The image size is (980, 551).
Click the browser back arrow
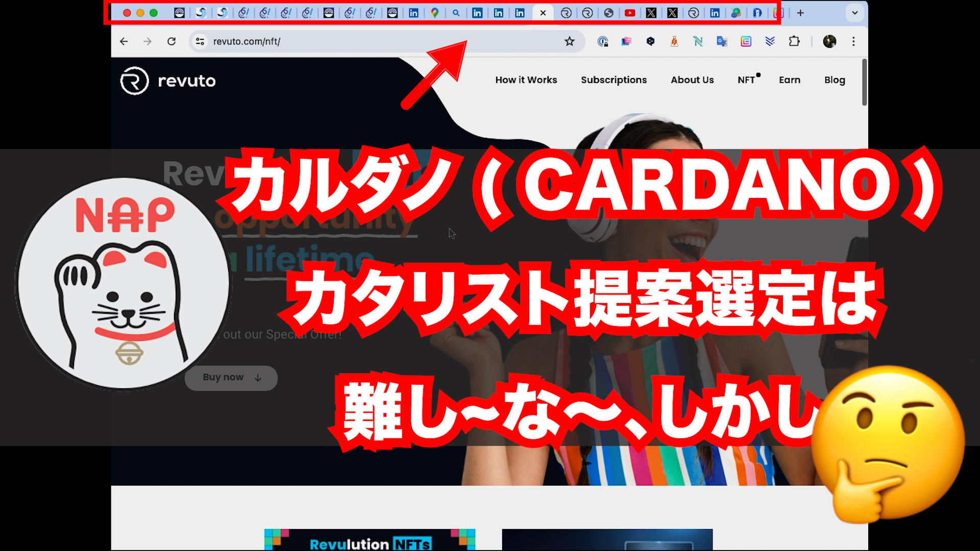coord(124,41)
